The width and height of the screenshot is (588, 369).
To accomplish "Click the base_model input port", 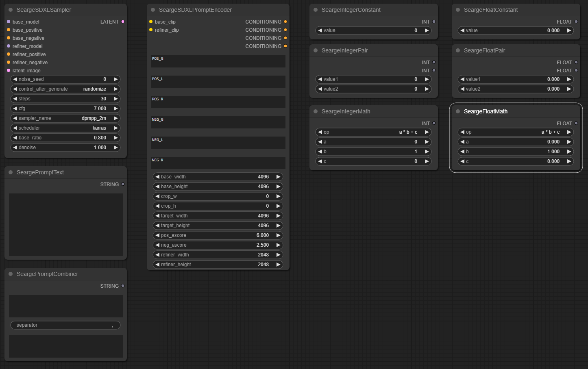I will (x=9, y=22).
